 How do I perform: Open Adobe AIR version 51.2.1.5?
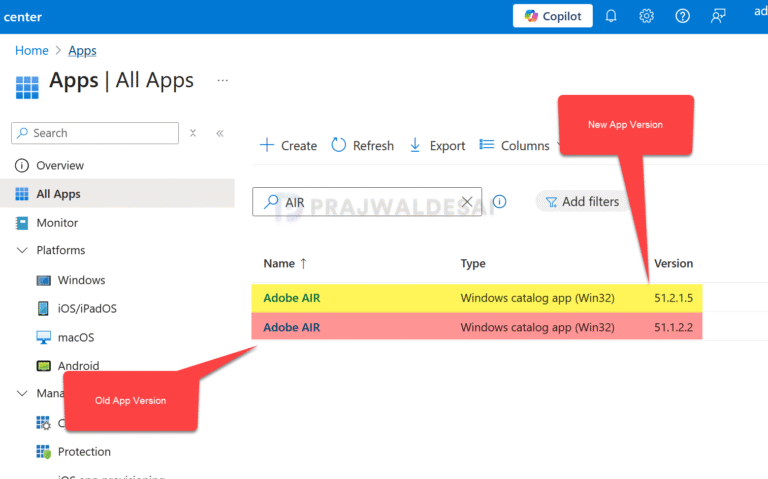pyautogui.click(x=292, y=298)
